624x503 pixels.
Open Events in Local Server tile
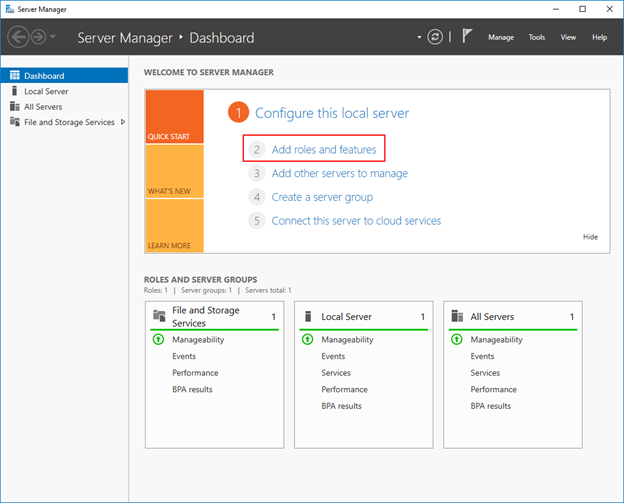click(x=333, y=356)
